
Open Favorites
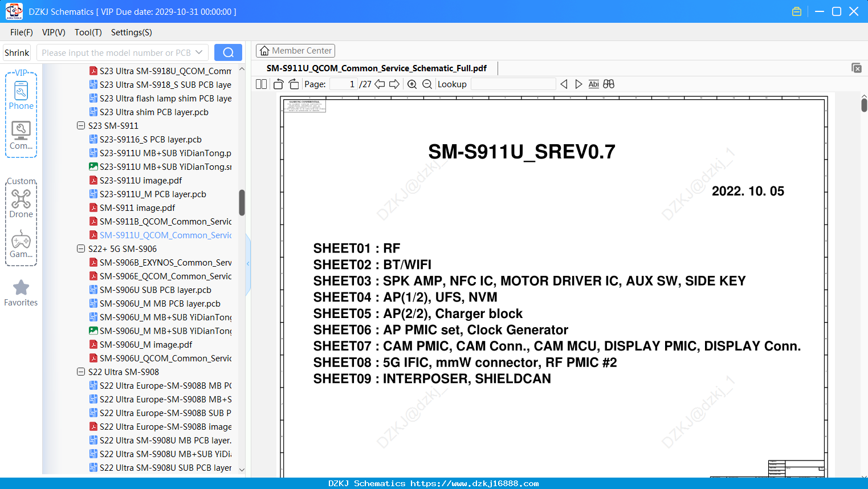[x=21, y=293]
